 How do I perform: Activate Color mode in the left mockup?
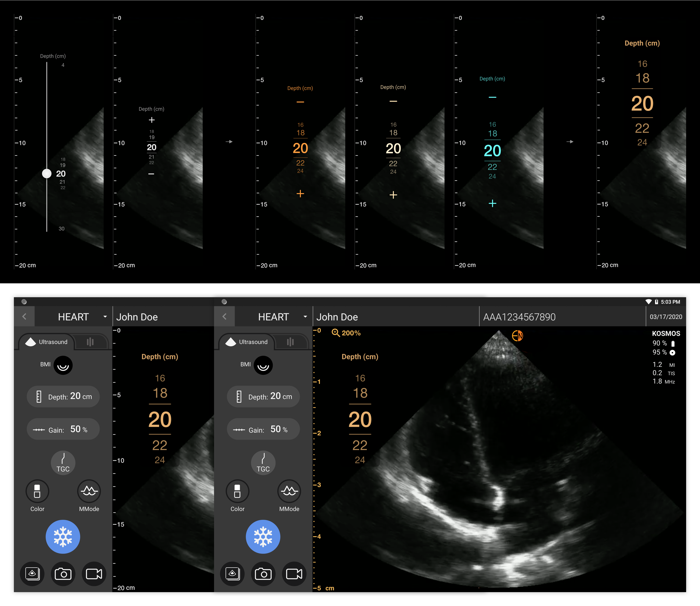click(x=37, y=491)
